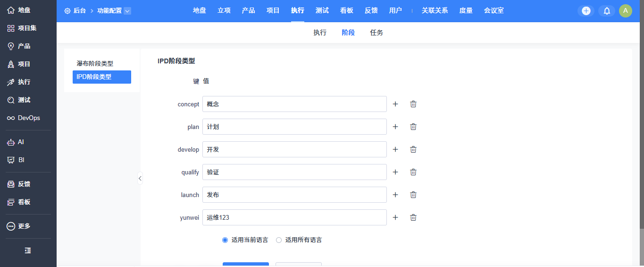644x267 pixels.
Task: Switch to the 阶段 sub-tab
Action: [348, 33]
